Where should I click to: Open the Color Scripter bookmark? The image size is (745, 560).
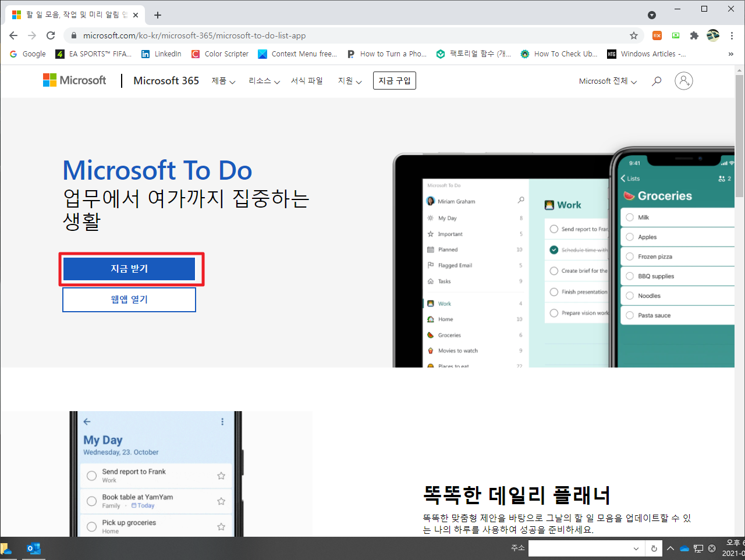220,54
